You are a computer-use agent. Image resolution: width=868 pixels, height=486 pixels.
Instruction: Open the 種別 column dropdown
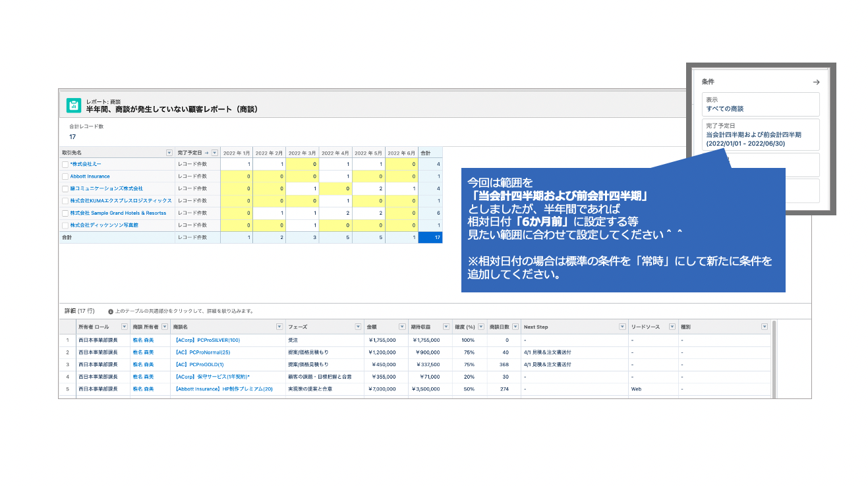(765, 327)
